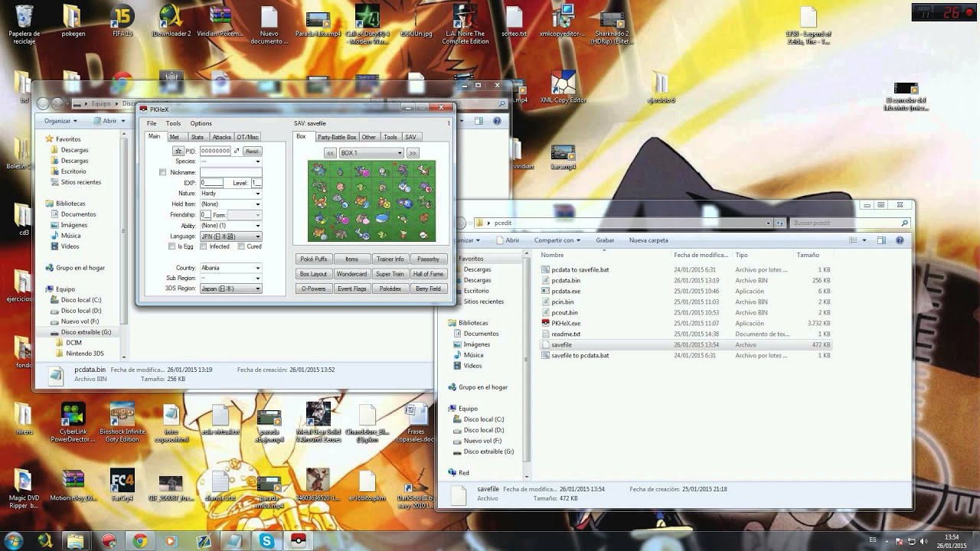The height and width of the screenshot is (551, 980).
Task: Open the Nature dropdown showing Hardy
Action: pyautogui.click(x=230, y=194)
